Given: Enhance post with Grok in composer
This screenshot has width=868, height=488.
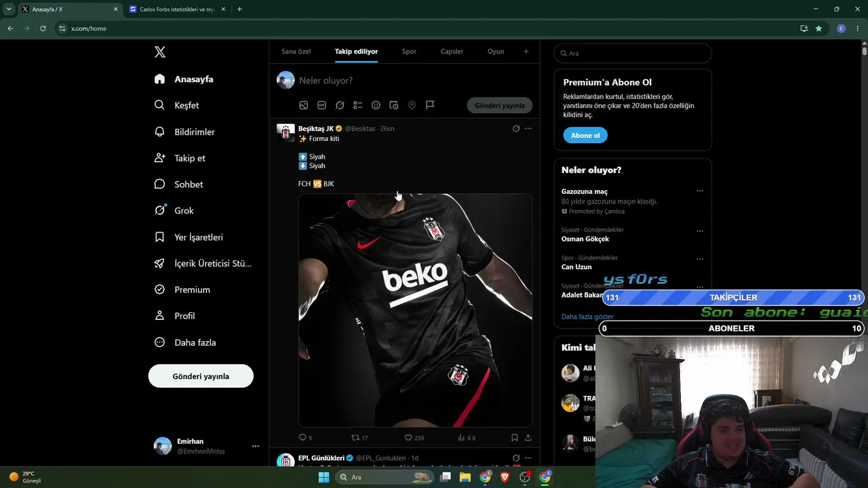Looking at the screenshot, I should pyautogui.click(x=340, y=105).
